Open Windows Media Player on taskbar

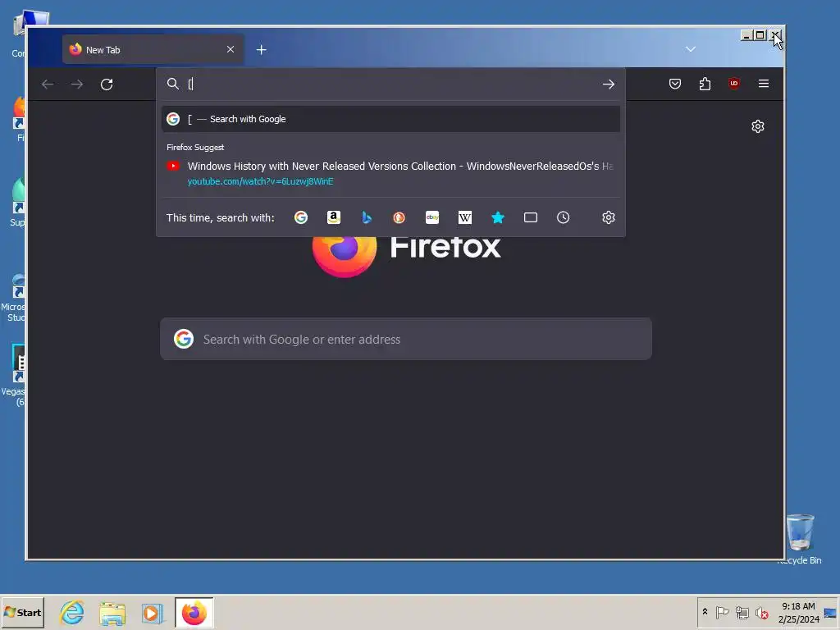(152, 612)
